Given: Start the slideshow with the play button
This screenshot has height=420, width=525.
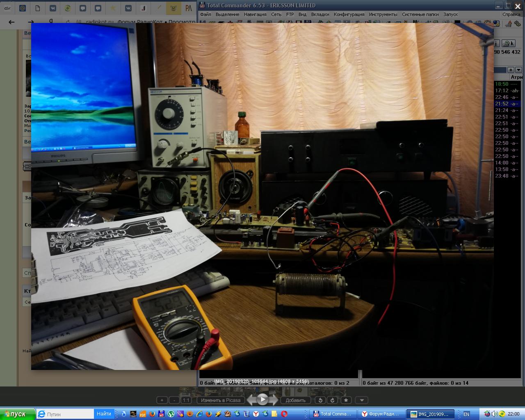Looking at the screenshot, I should pyautogui.click(x=262, y=399).
